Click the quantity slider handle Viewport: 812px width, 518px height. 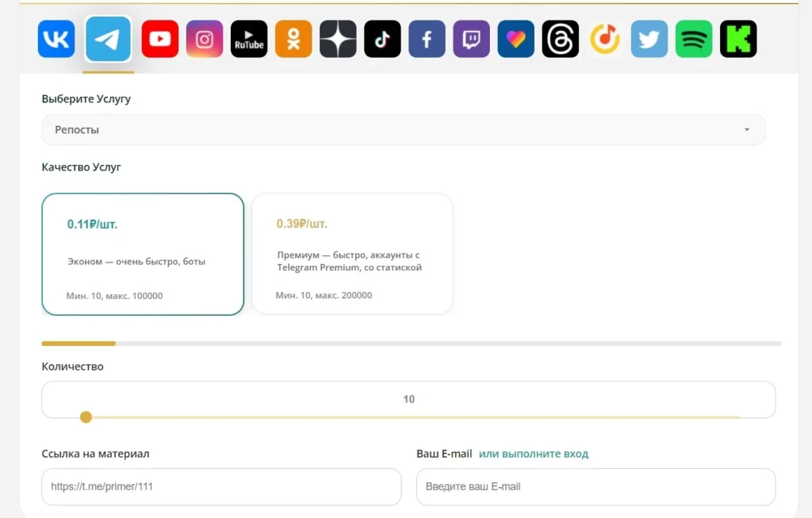click(x=86, y=417)
